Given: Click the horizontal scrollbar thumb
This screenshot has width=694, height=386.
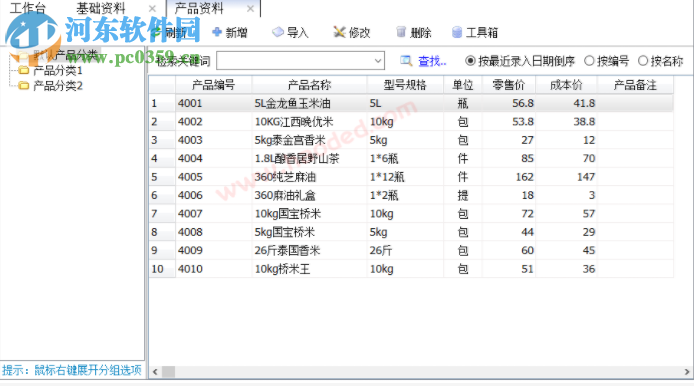Looking at the screenshot, I should (168, 372).
